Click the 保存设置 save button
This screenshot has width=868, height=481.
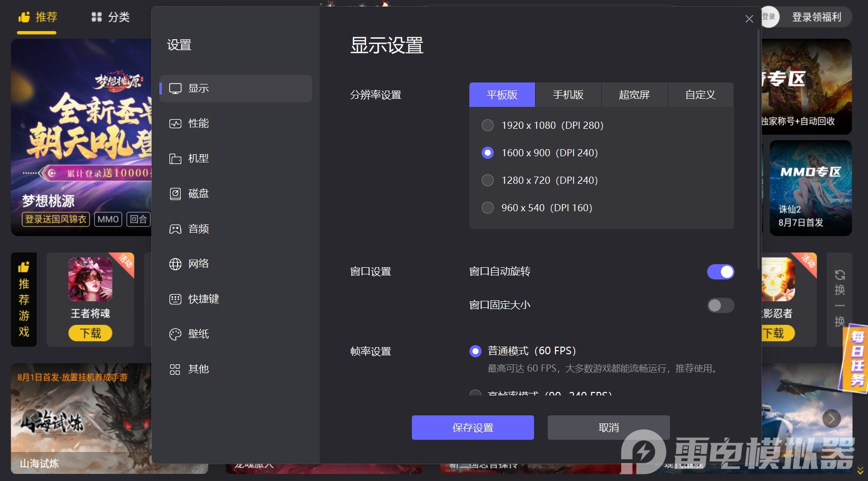click(472, 428)
